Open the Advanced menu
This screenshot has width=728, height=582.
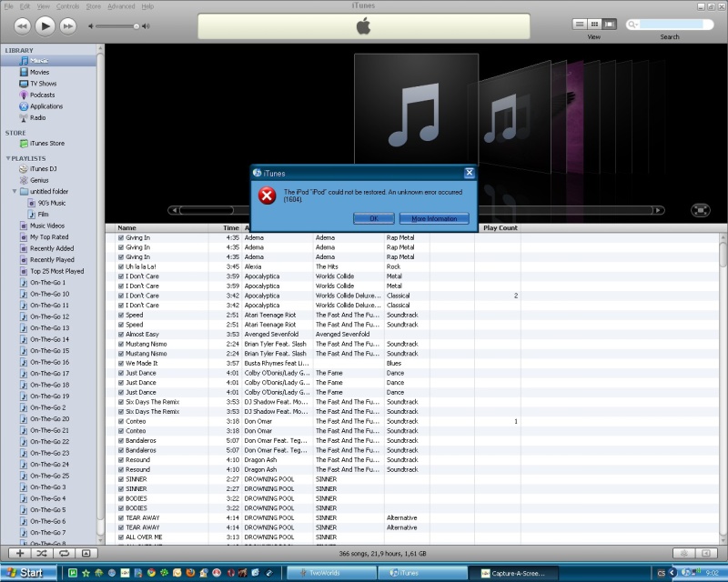click(120, 6)
